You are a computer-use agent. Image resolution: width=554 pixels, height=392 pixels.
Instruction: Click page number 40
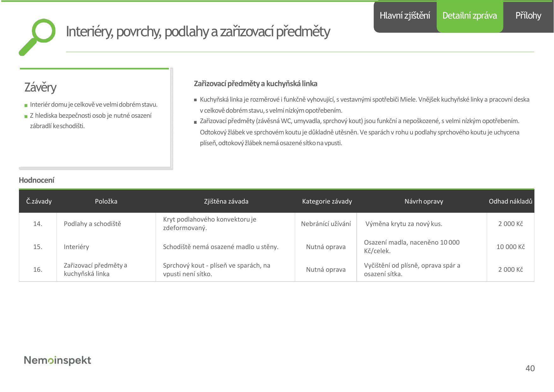[530, 368]
